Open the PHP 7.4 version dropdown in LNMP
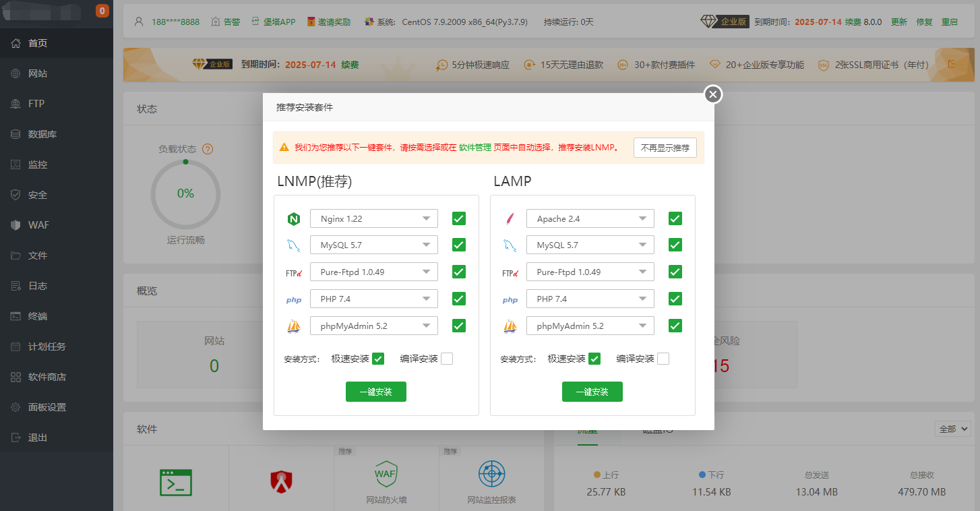The image size is (980, 511). point(373,298)
